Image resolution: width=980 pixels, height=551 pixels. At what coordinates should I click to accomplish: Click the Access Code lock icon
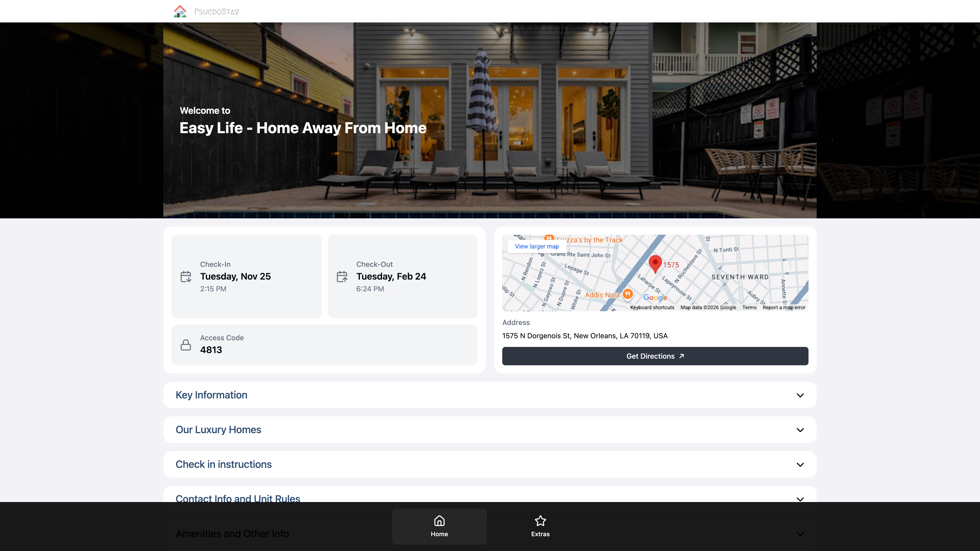click(186, 345)
